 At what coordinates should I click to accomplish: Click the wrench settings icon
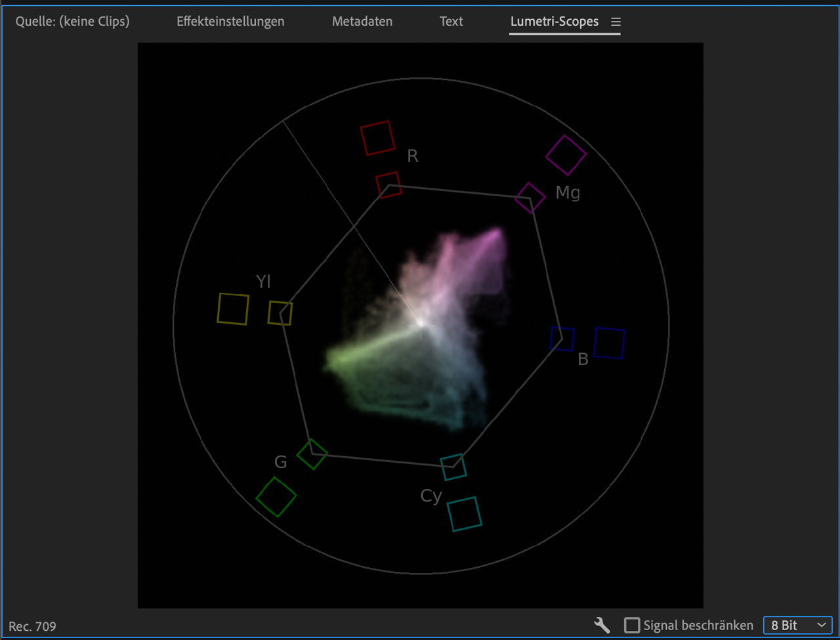pos(602,625)
